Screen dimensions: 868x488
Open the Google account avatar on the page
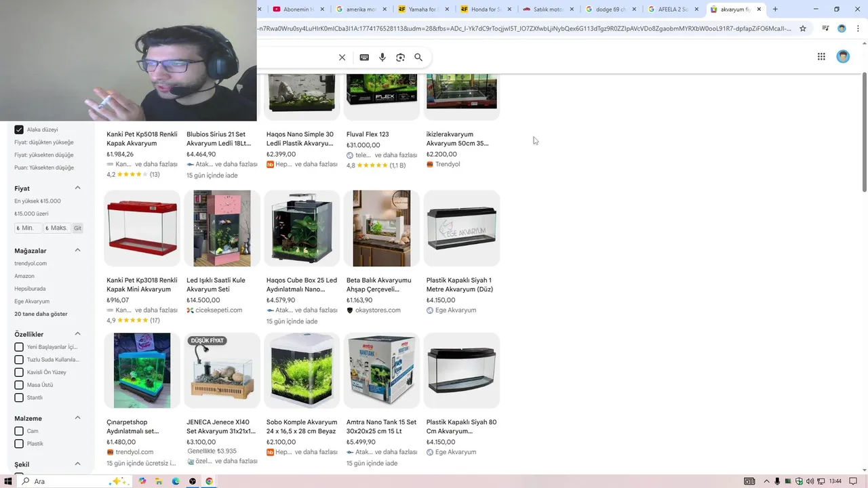[x=843, y=57]
